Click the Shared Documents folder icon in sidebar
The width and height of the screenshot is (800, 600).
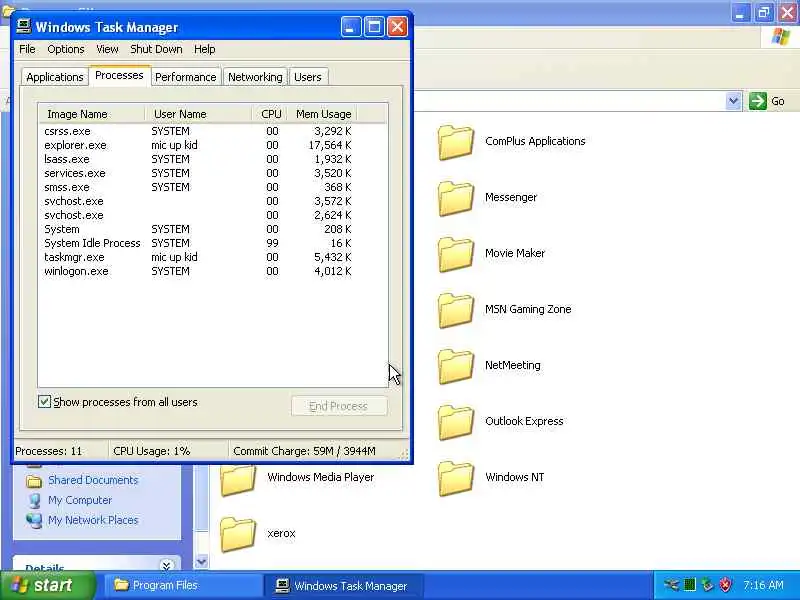pyautogui.click(x=34, y=481)
